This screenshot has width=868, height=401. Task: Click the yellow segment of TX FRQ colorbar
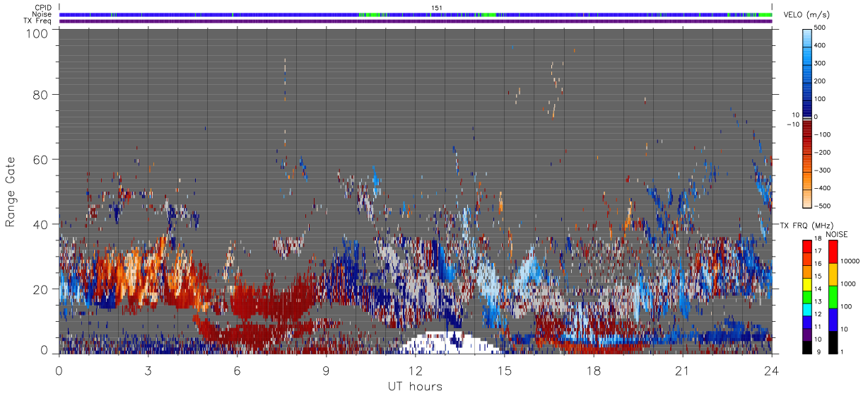coord(807,284)
